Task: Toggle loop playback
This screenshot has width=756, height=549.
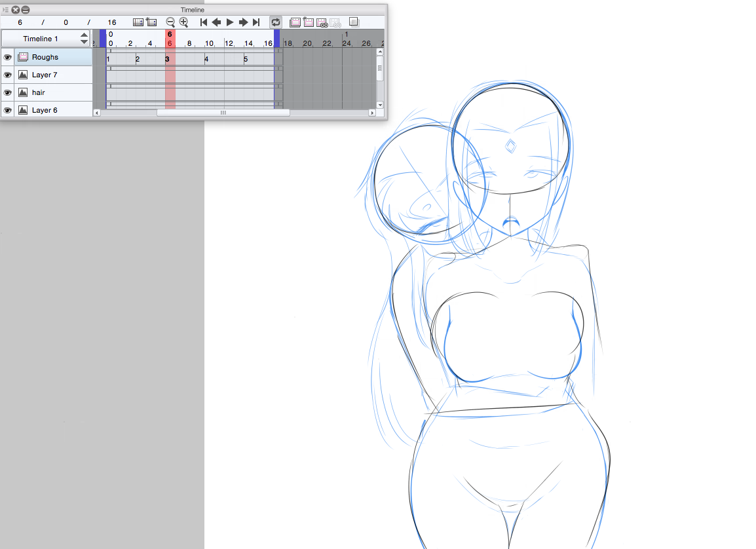Action: click(x=276, y=22)
